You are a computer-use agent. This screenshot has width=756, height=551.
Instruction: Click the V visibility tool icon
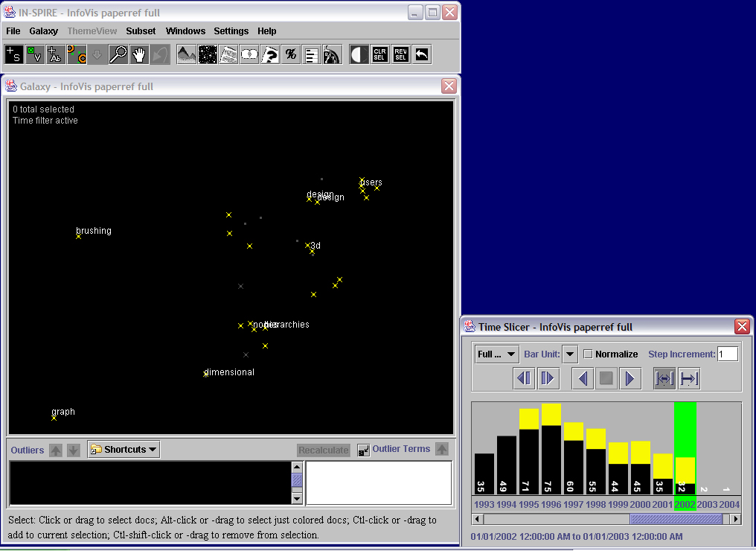pyautogui.click(x=35, y=54)
